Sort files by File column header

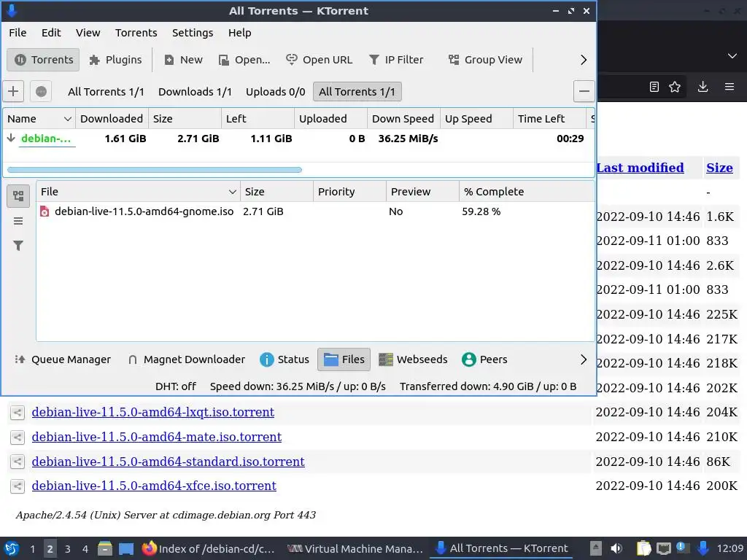tap(138, 192)
